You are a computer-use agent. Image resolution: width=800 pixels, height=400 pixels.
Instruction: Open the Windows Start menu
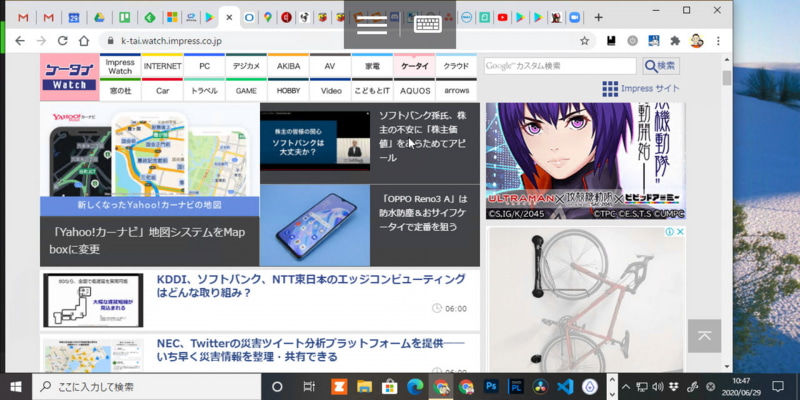[x=16, y=387]
